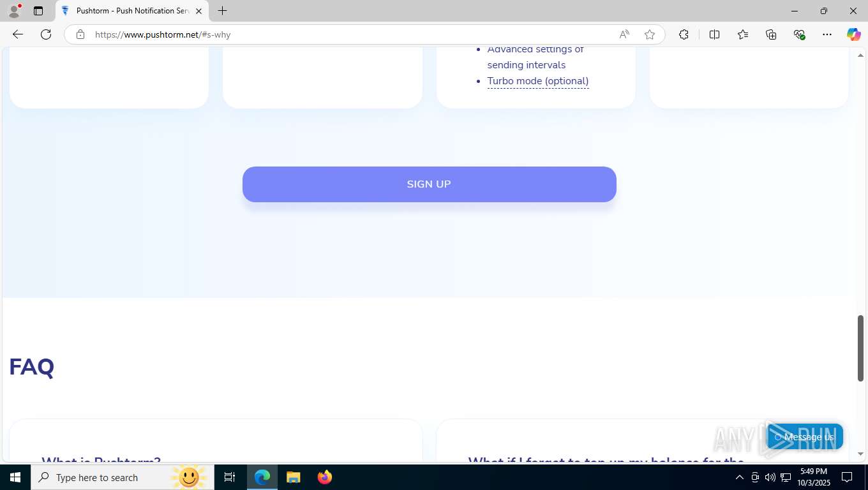Open browser Extensions icon
868x490 pixels.
(684, 34)
